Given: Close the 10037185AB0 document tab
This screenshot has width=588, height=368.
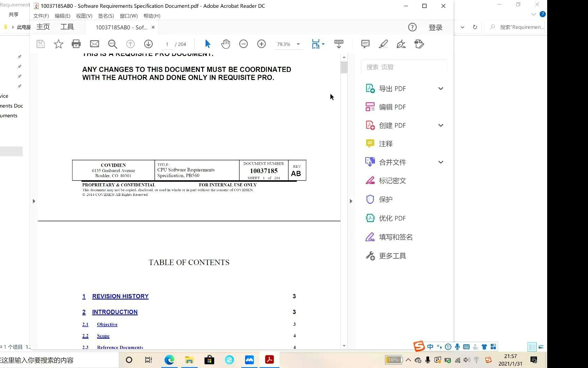Looking at the screenshot, I should (x=153, y=27).
